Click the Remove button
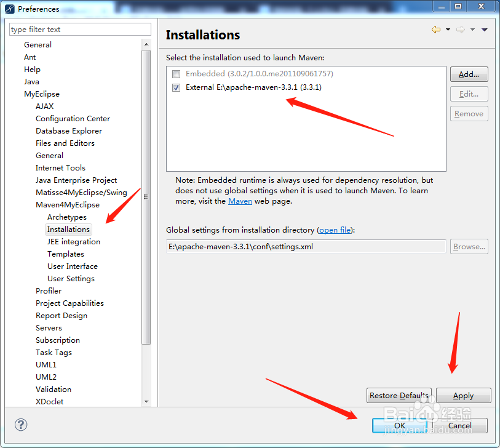This screenshot has height=448, width=500. click(469, 114)
